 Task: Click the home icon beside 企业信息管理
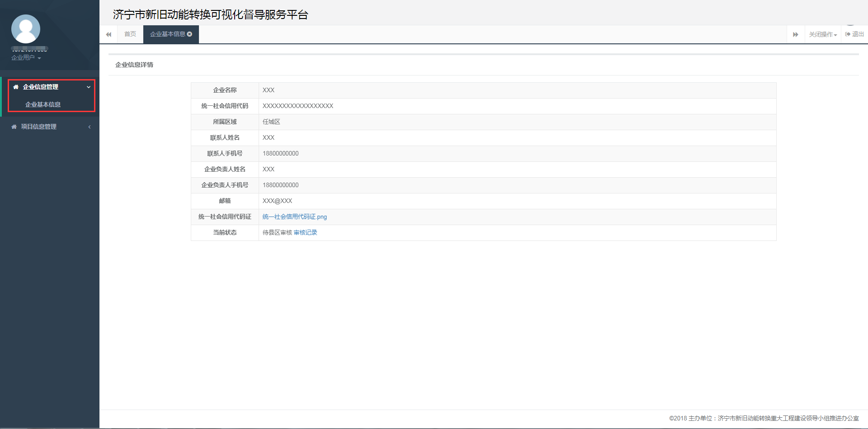point(15,86)
